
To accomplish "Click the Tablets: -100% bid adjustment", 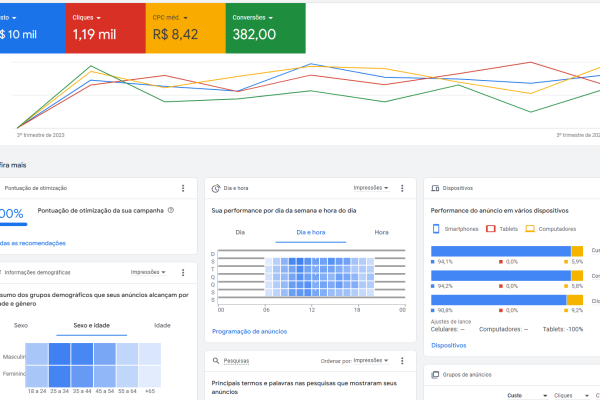I will [x=563, y=329].
